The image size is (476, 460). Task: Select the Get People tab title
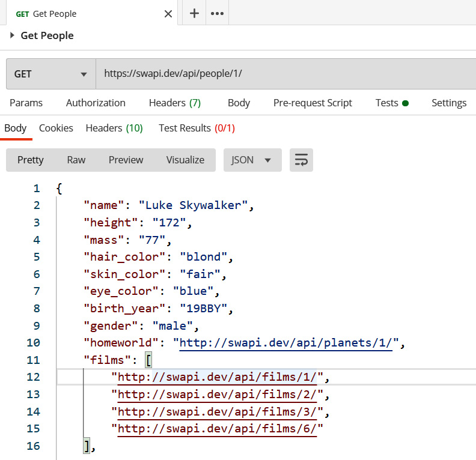(55, 14)
